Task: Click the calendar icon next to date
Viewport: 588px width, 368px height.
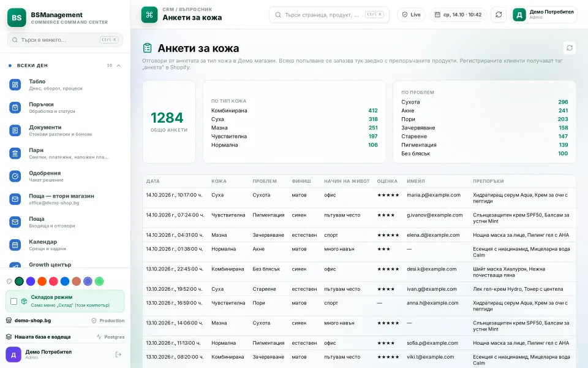Action: [437, 15]
